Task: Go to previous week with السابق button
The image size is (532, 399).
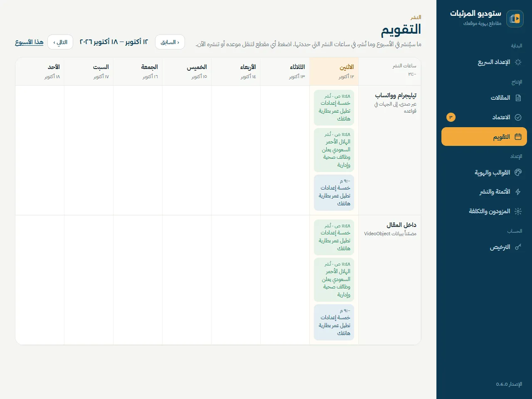Action: pyautogui.click(x=170, y=42)
